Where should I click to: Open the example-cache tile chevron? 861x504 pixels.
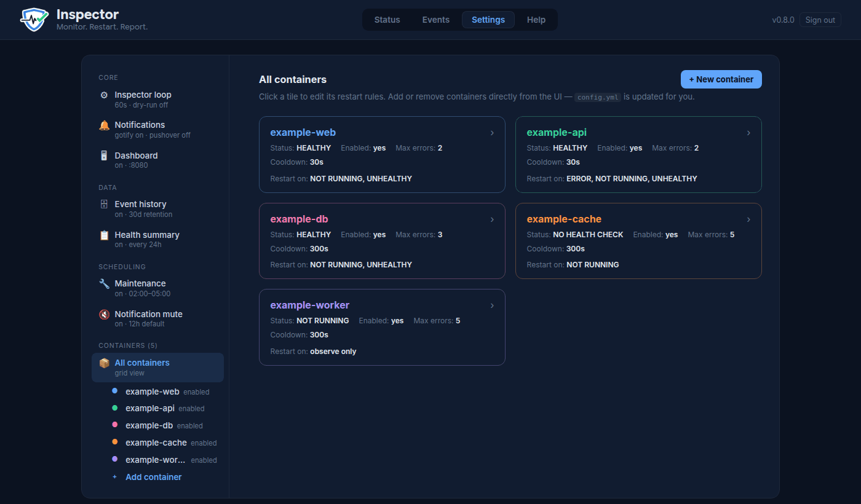click(748, 219)
